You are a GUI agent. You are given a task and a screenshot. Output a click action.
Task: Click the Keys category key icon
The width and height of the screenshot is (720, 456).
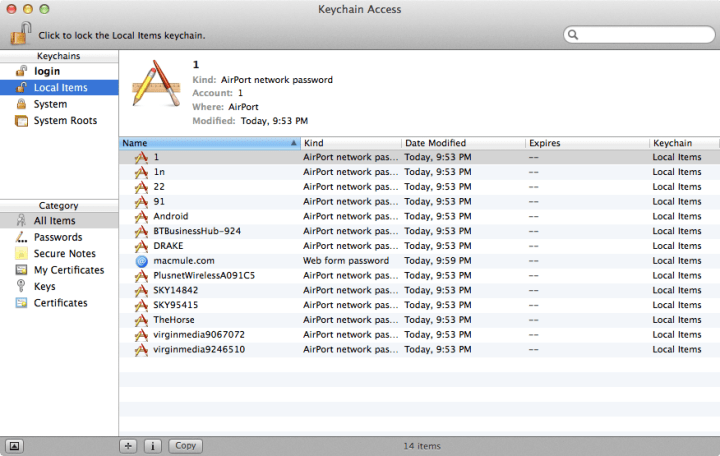[21, 286]
